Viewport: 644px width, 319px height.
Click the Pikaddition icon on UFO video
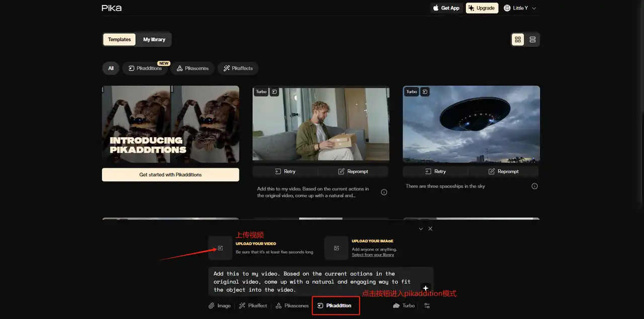click(425, 92)
